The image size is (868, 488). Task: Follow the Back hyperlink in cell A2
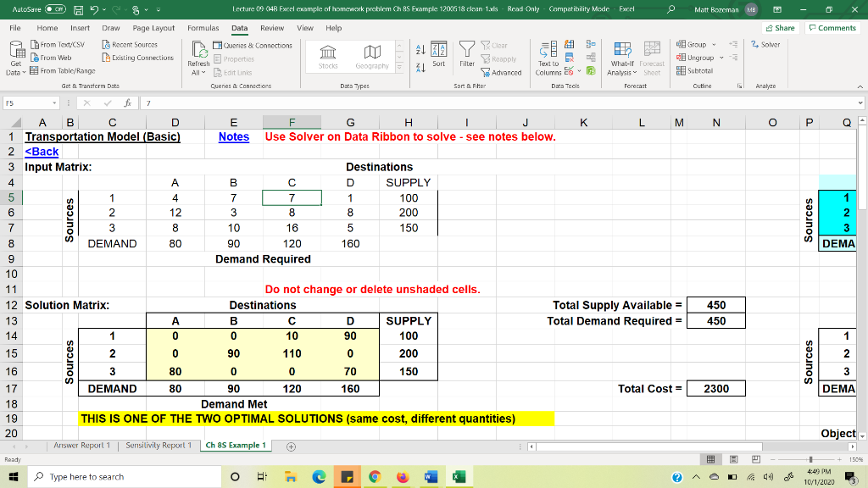41,150
